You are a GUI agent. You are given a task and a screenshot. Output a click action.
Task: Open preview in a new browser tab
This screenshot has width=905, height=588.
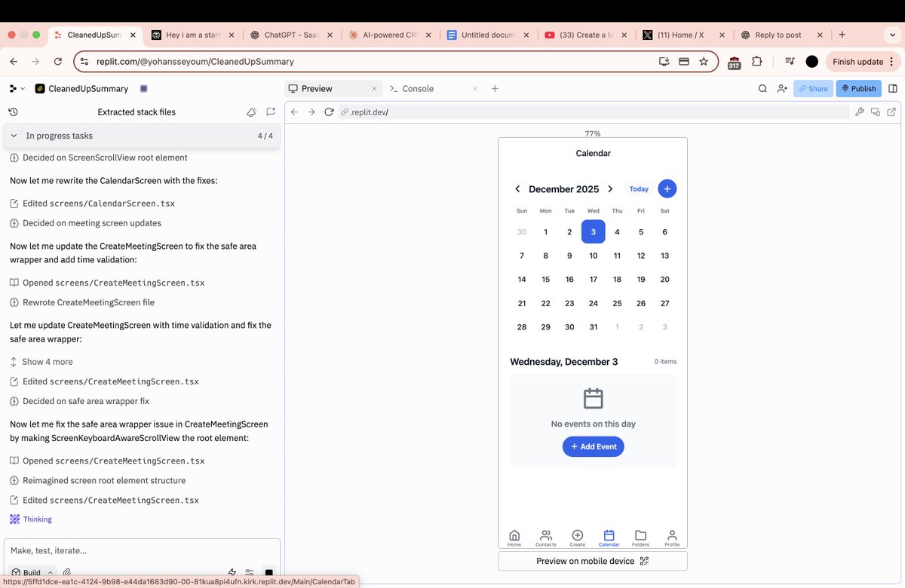point(891,112)
